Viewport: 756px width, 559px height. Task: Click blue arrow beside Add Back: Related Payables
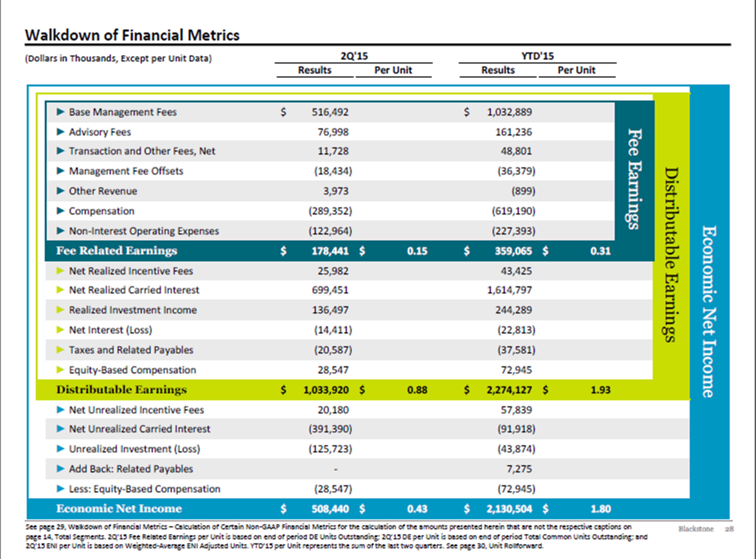coord(61,469)
